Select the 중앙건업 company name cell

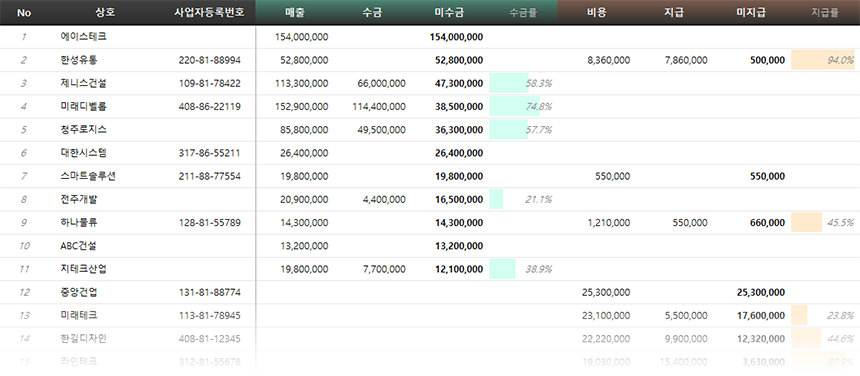pos(79,292)
